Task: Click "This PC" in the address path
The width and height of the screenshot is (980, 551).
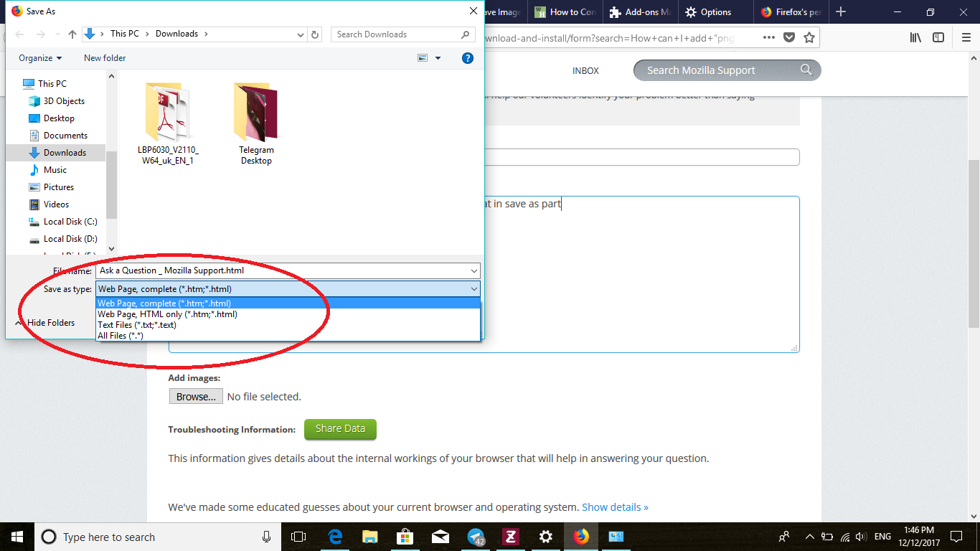Action: [124, 34]
